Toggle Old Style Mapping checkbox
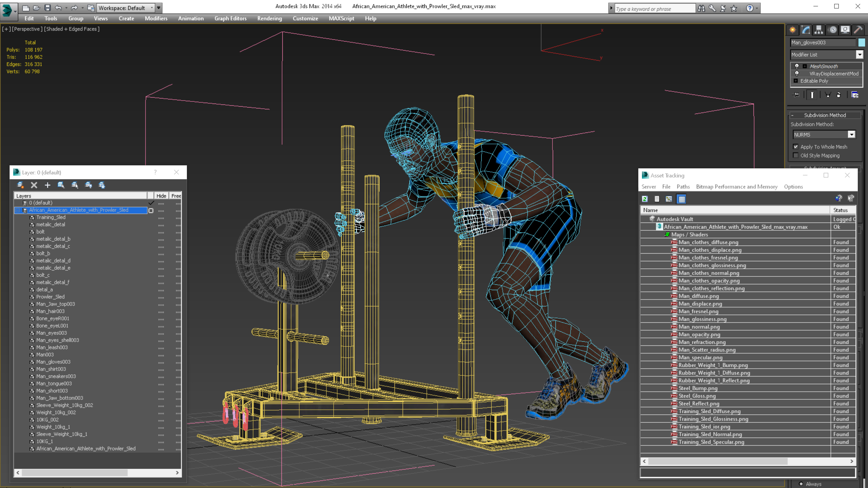The height and width of the screenshot is (488, 868). coord(796,155)
